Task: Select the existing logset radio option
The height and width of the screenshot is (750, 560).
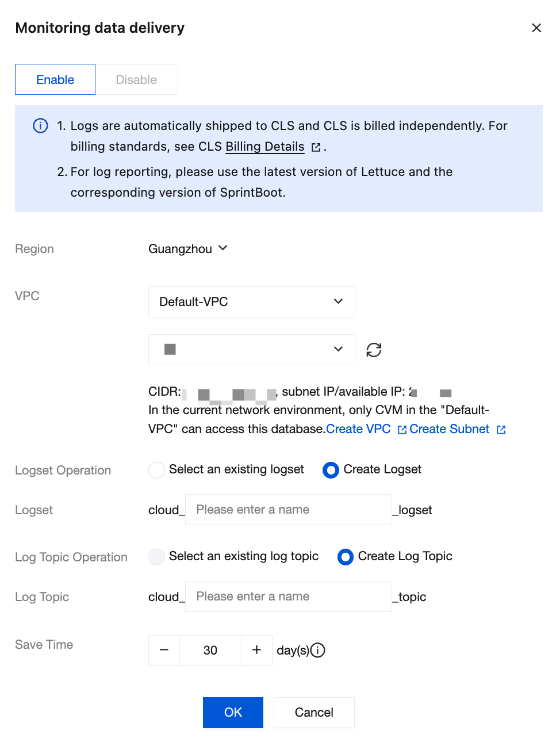Action: pos(156,470)
